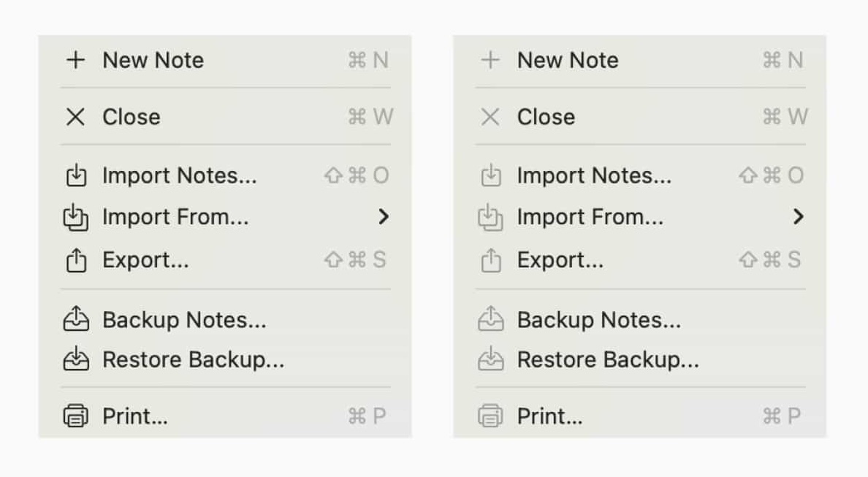
Task: Click the plus icon beside New Note
Action: [76, 60]
